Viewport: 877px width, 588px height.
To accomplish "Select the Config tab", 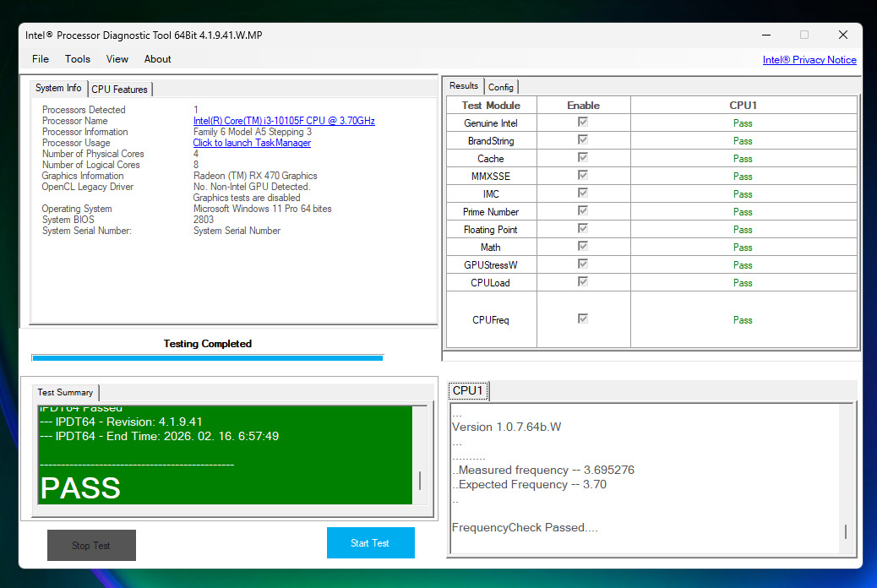I will pos(500,87).
